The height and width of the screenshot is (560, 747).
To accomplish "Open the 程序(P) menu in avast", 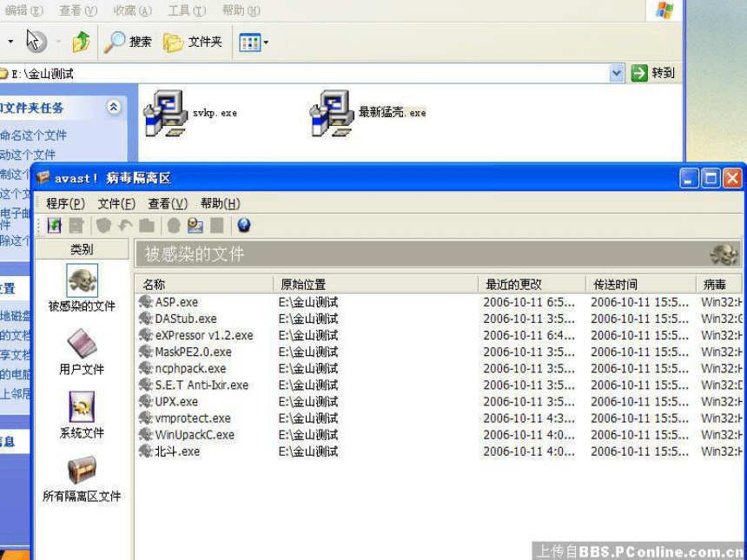I will pyautogui.click(x=65, y=204).
